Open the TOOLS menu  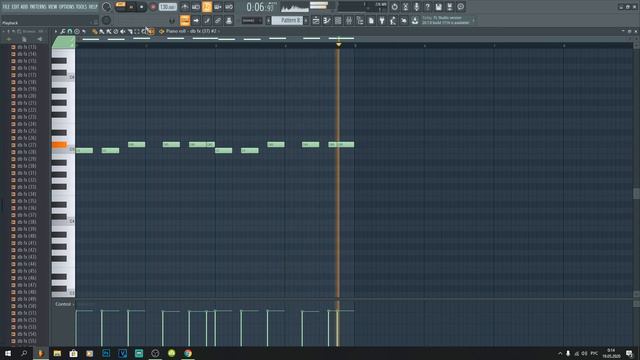(81, 7)
